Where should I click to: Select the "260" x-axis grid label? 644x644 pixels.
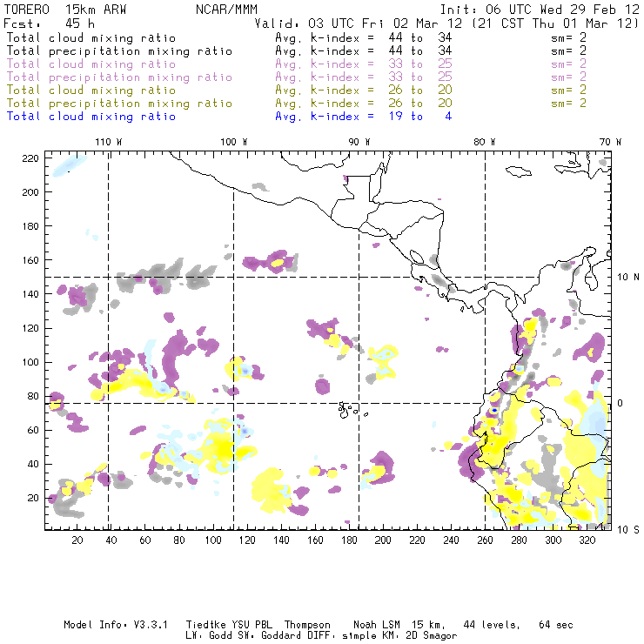485,540
